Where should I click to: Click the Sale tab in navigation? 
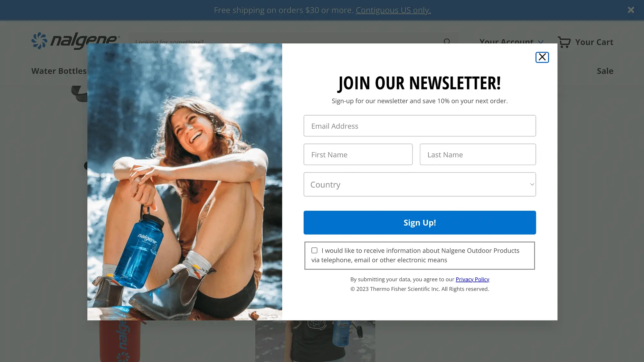point(605,71)
